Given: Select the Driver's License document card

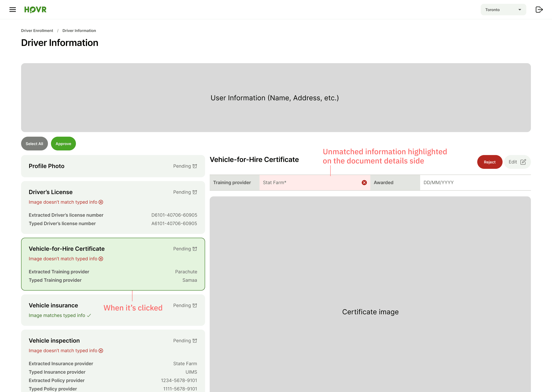Looking at the screenshot, I should click(113, 208).
